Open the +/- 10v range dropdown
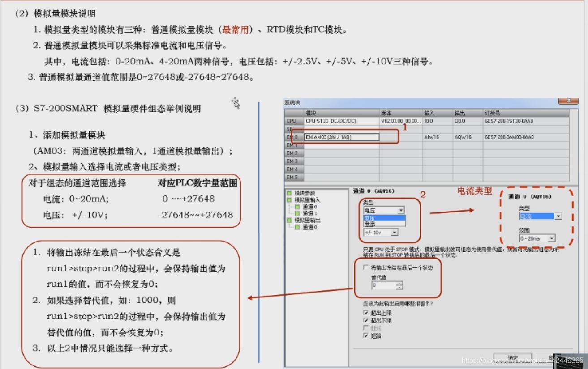588x369 pixels. coord(381,233)
